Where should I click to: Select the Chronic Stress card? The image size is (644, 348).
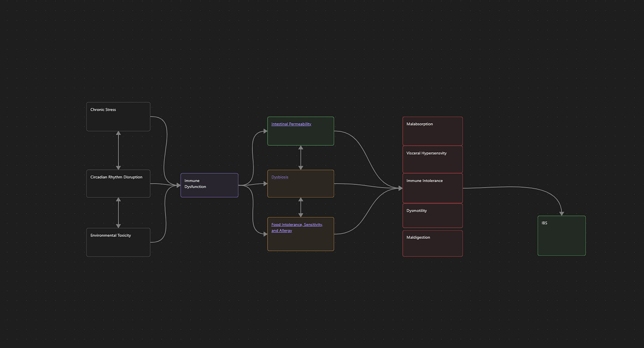point(118,117)
